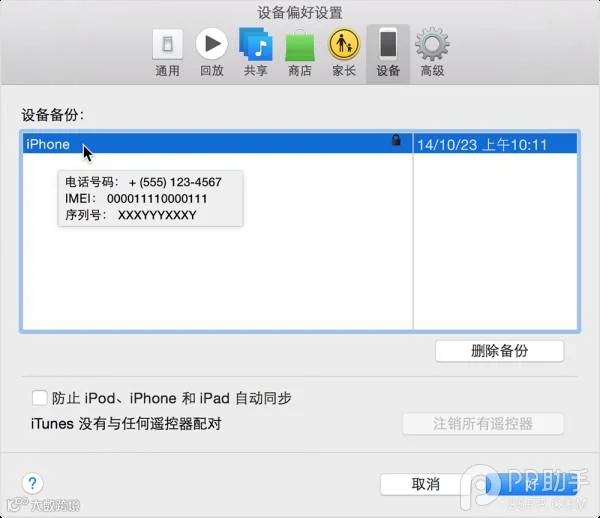This screenshot has height=518, width=600.
Task: Open the 通用 general preferences icon
Action: click(x=168, y=45)
